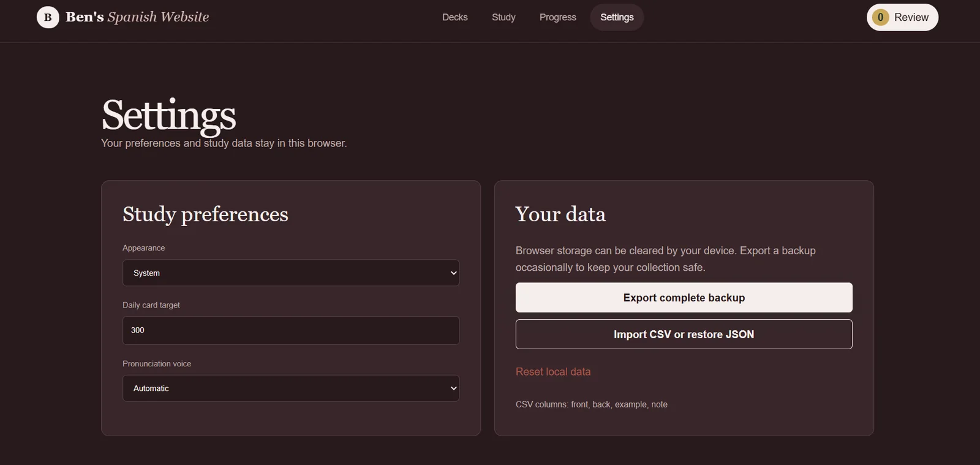Click the 'Study preferences' heading
980x465 pixels.
[x=205, y=214]
